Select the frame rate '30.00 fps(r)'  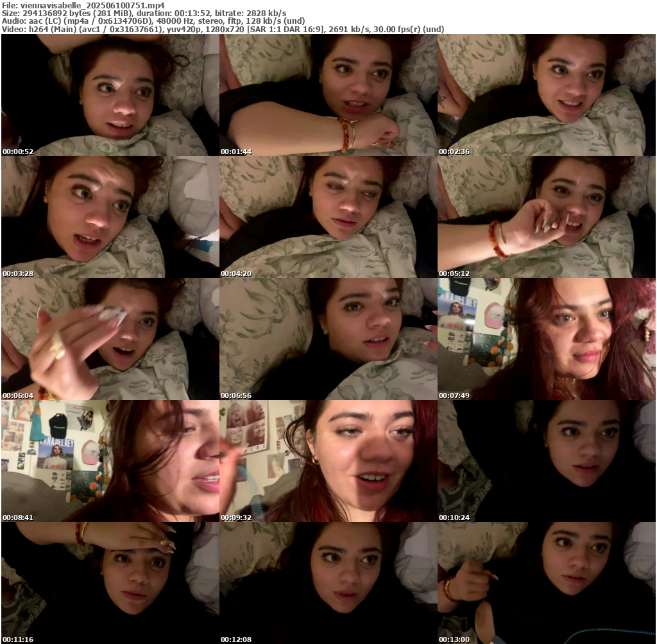click(397, 30)
